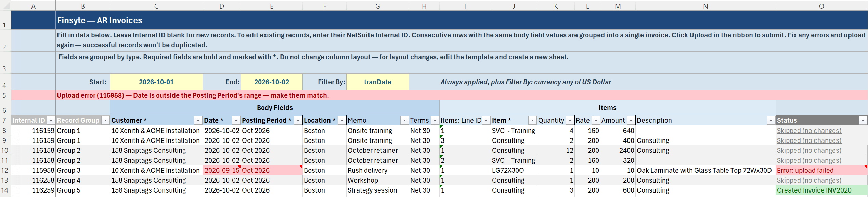This screenshot has height=197, width=868.
Task: Select the red-highlighted Posting Period Oct 2026 cell
Action: click(272, 170)
